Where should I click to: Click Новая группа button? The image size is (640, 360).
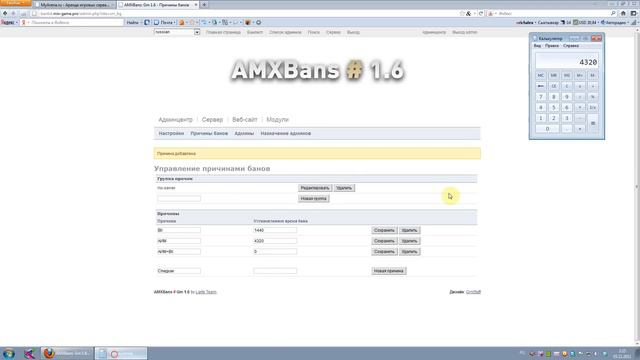tap(313, 198)
